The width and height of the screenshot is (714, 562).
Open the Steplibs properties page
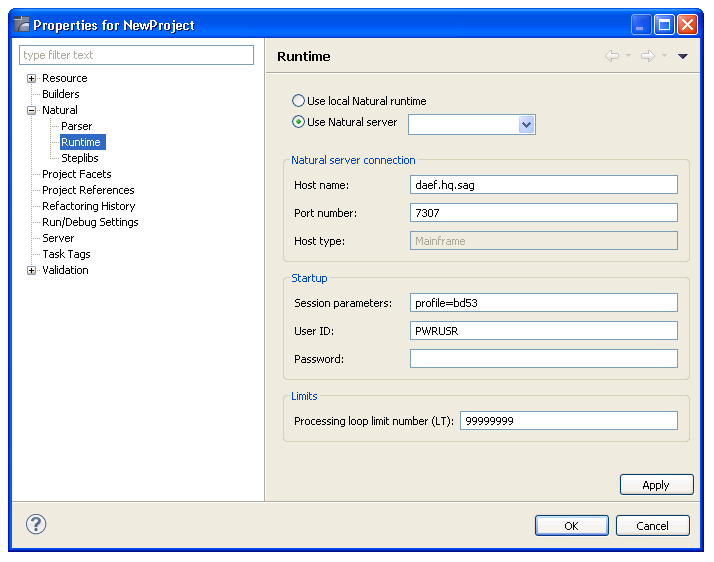coord(79,158)
